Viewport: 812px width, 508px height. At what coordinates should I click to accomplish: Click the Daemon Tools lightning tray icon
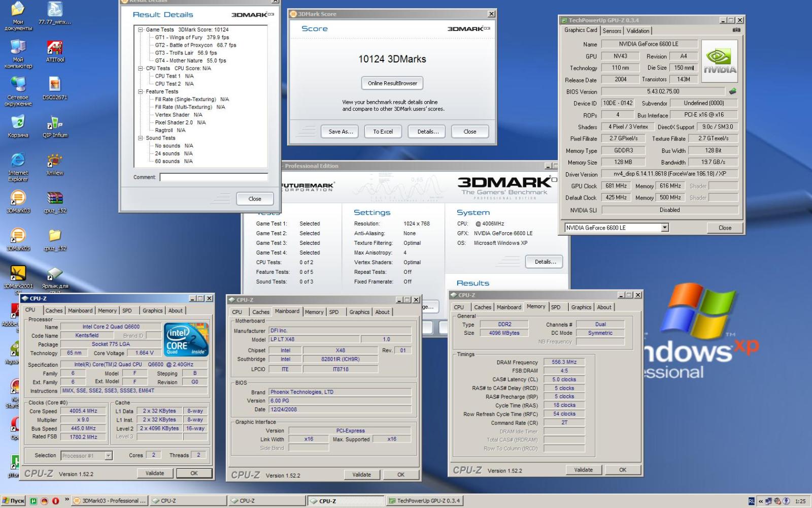pos(786,501)
